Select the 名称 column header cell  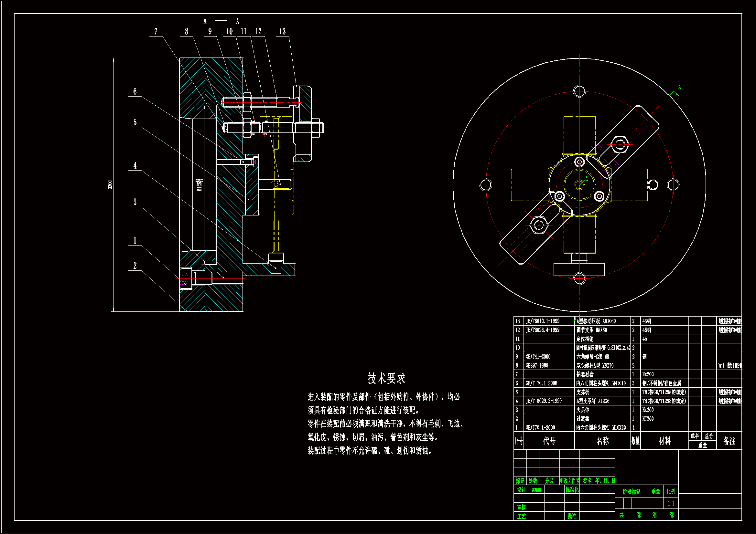[x=602, y=441]
